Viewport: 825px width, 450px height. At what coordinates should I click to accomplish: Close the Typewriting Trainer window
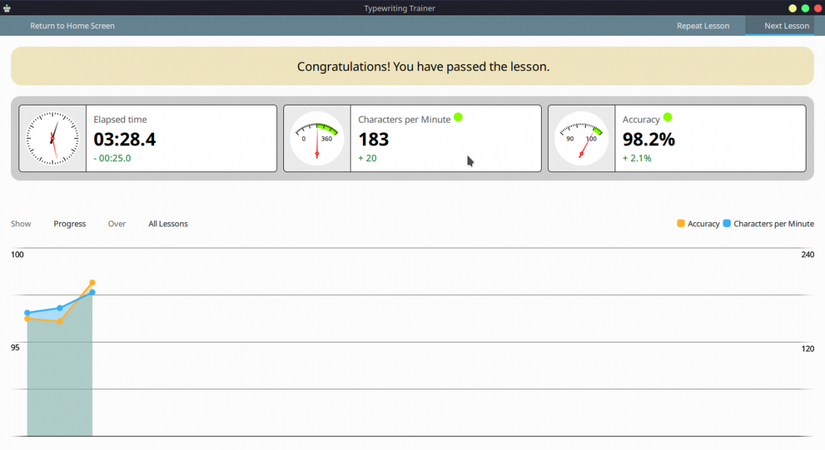point(818,8)
